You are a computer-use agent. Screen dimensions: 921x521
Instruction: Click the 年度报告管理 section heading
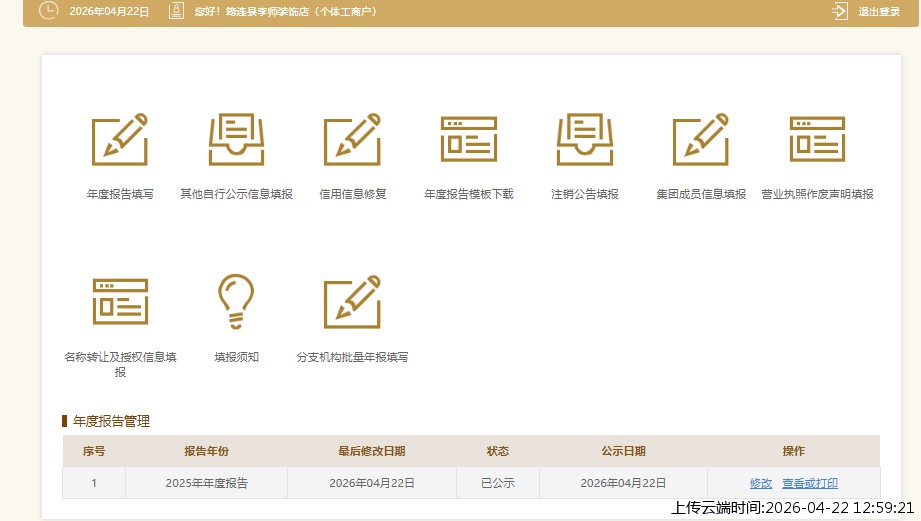111,421
